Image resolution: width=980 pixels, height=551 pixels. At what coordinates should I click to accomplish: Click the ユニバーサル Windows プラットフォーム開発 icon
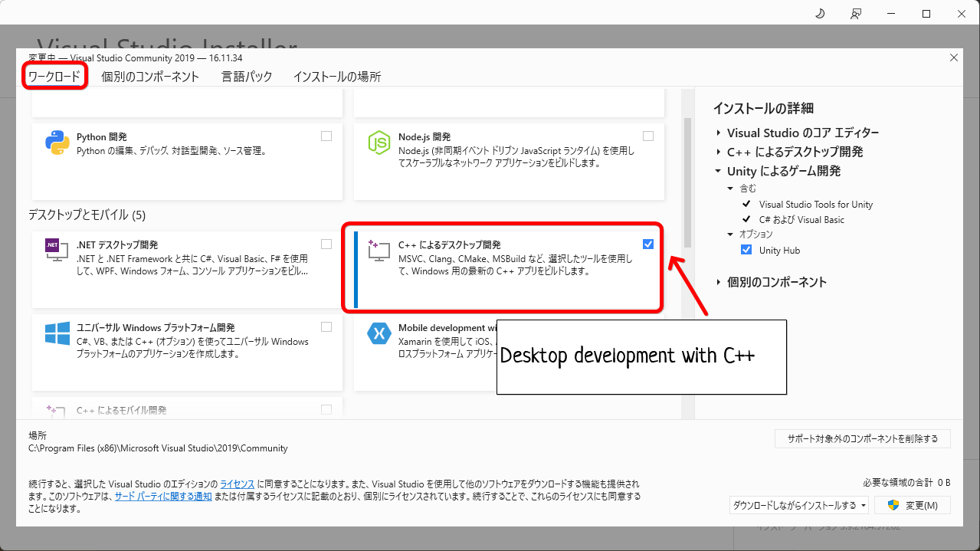(x=57, y=333)
